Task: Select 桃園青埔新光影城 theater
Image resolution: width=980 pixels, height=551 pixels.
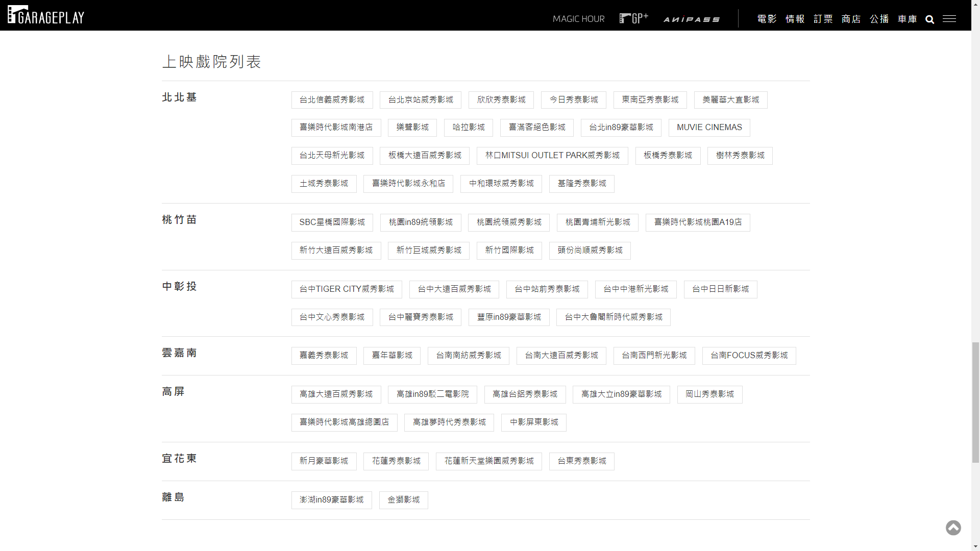Action: pos(598,222)
